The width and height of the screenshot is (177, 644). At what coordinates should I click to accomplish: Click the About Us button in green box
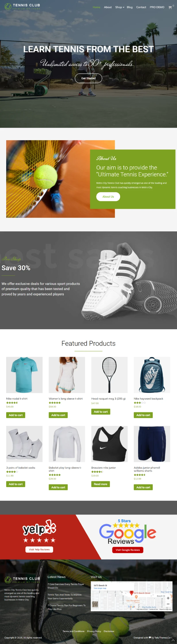(x=108, y=197)
